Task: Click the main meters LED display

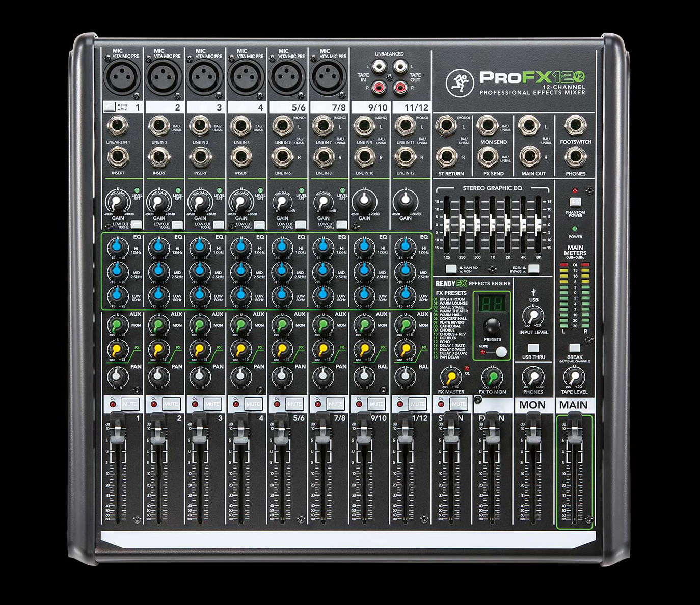Action: point(574,295)
